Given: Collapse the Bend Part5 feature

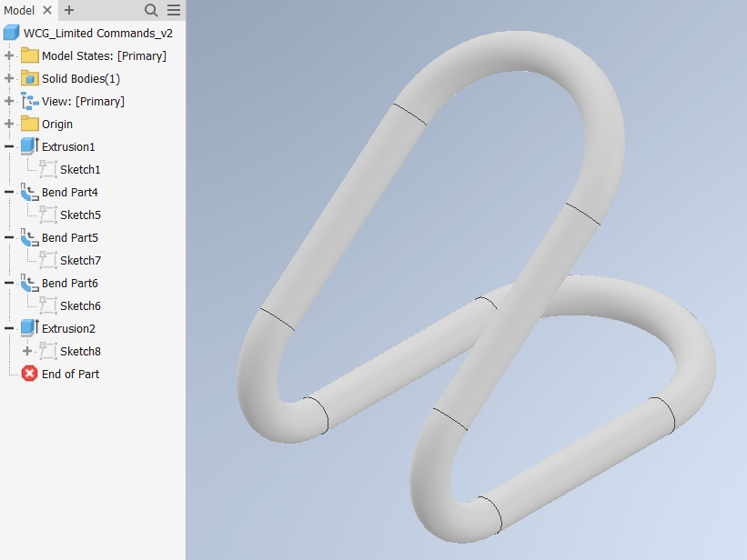Looking at the screenshot, I should point(9,237).
